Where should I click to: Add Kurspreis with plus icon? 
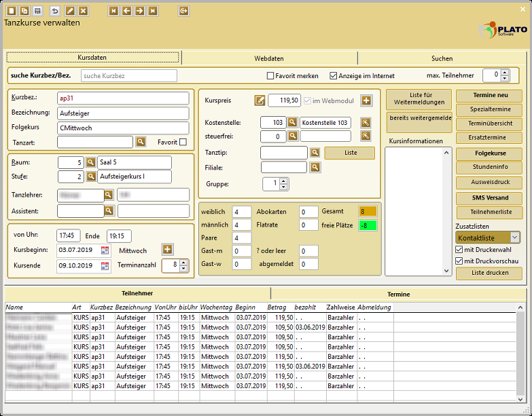coord(366,100)
